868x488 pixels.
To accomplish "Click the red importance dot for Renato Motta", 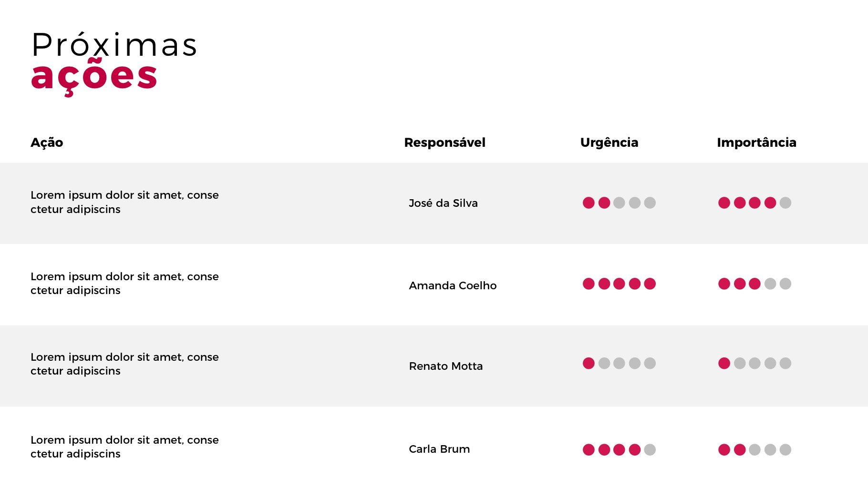I will pos(724,364).
